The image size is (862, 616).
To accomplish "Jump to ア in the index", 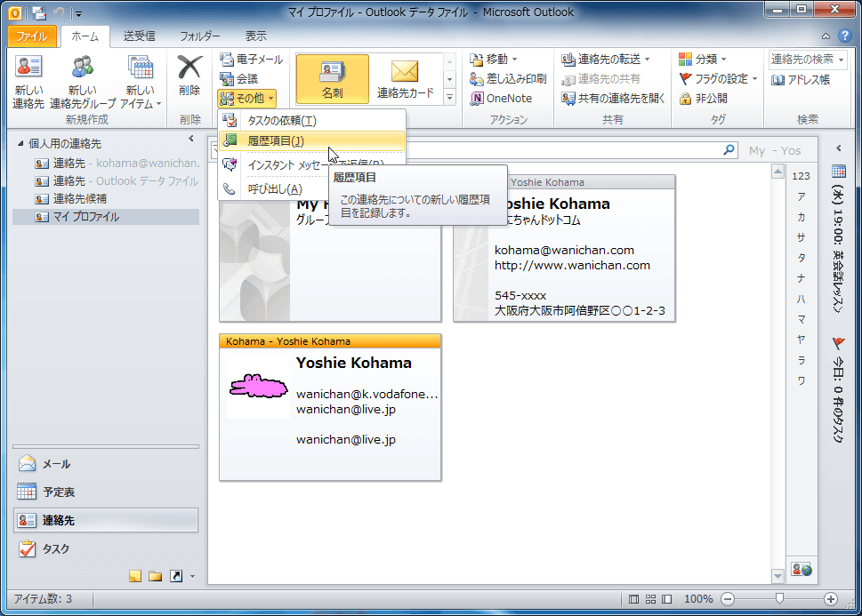I will pos(801,196).
